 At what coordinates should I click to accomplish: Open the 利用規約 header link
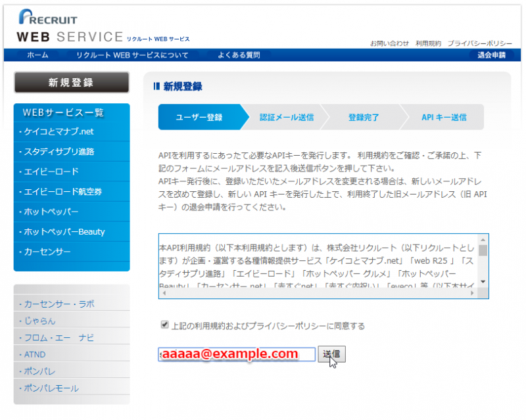click(x=428, y=43)
